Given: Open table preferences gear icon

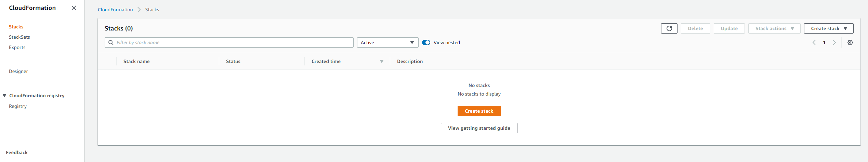Looking at the screenshot, I should click(850, 42).
